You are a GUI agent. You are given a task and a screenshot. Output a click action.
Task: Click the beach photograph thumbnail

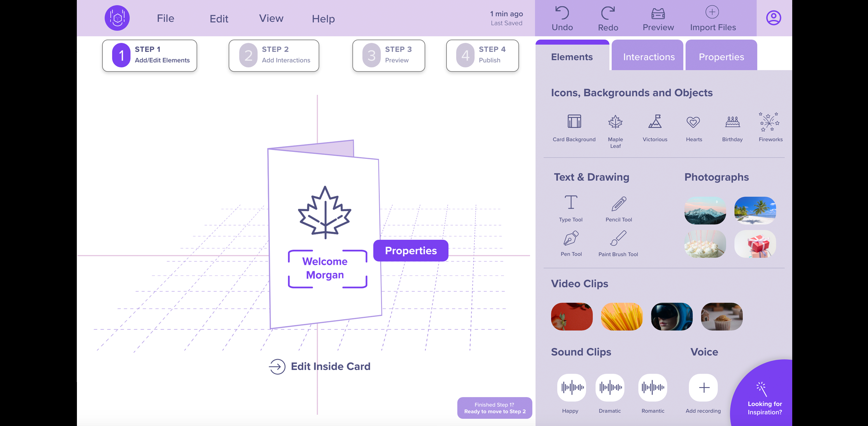click(x=755, y=211)
